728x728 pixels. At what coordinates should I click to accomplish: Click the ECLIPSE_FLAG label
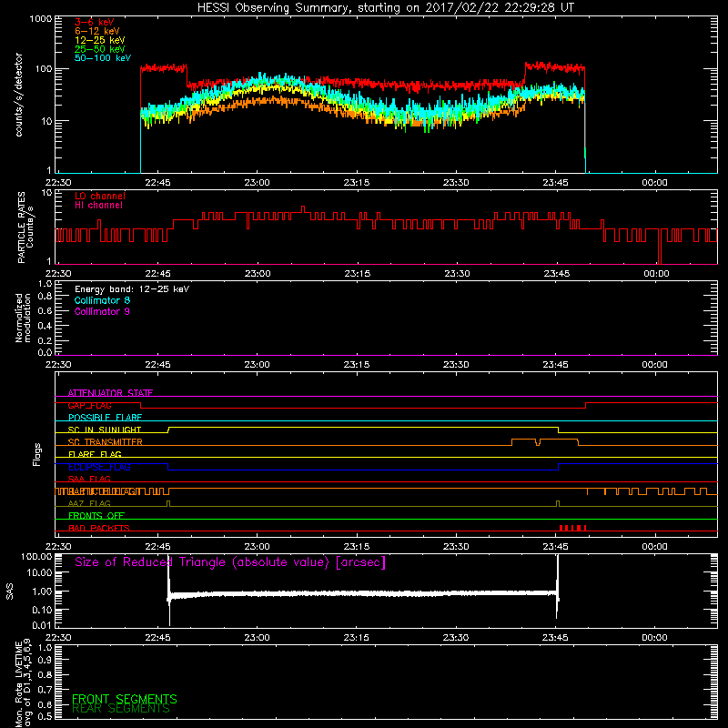point(99,467)
